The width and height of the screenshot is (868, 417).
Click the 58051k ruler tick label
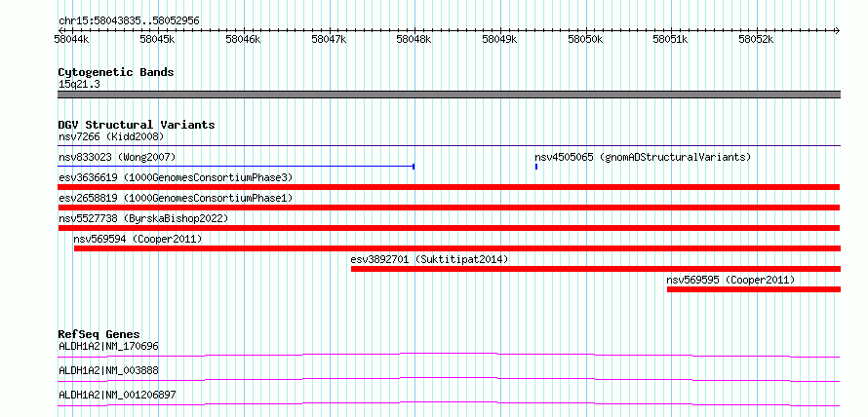pyautogui.click(x=670, y=39)
